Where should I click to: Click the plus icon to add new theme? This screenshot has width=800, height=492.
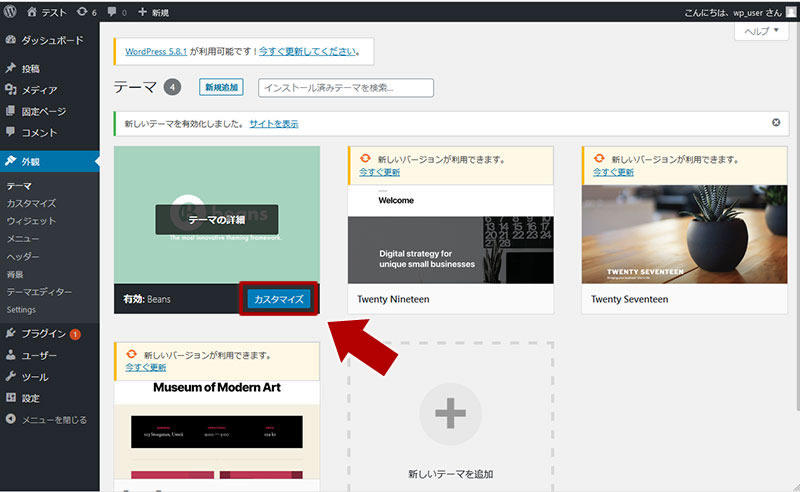pyautogui.click(x=450, y=413)
